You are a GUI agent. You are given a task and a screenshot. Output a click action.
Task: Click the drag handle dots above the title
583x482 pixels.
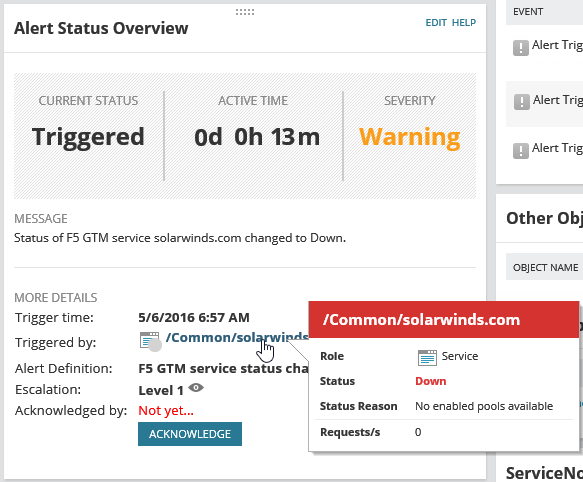[x=245, y=12]
